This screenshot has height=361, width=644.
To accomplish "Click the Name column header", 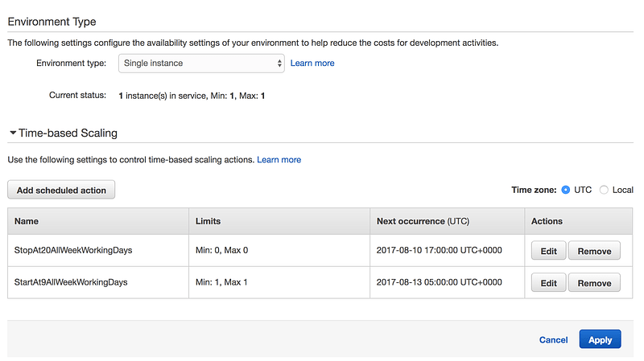I will click(27, 221).
